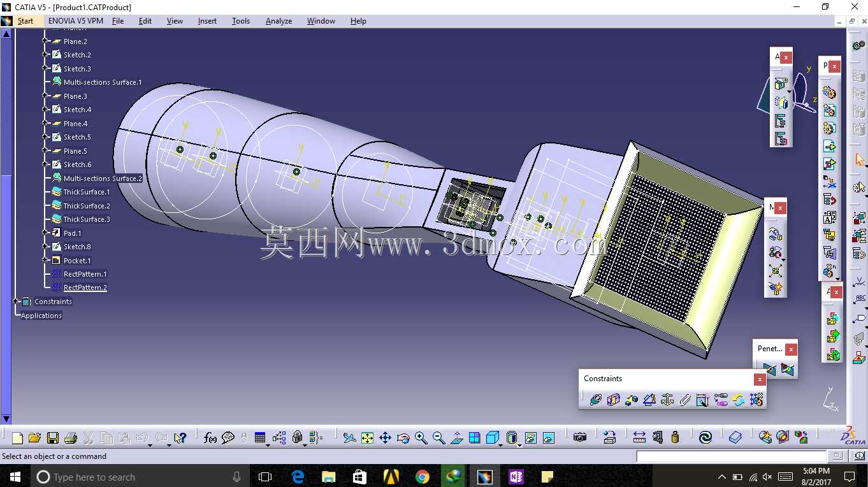Click the Zoom In magnifier

421,438
